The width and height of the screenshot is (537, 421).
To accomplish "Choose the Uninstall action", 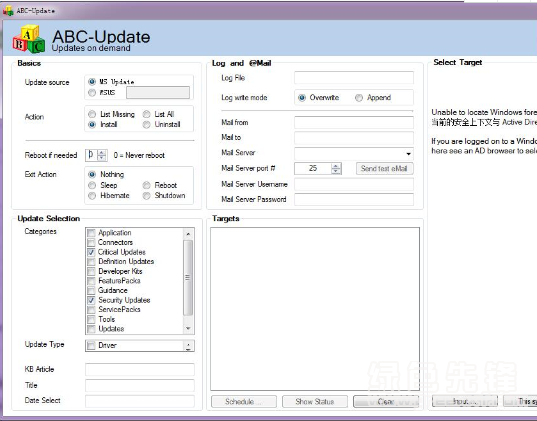I will [147, 124].
